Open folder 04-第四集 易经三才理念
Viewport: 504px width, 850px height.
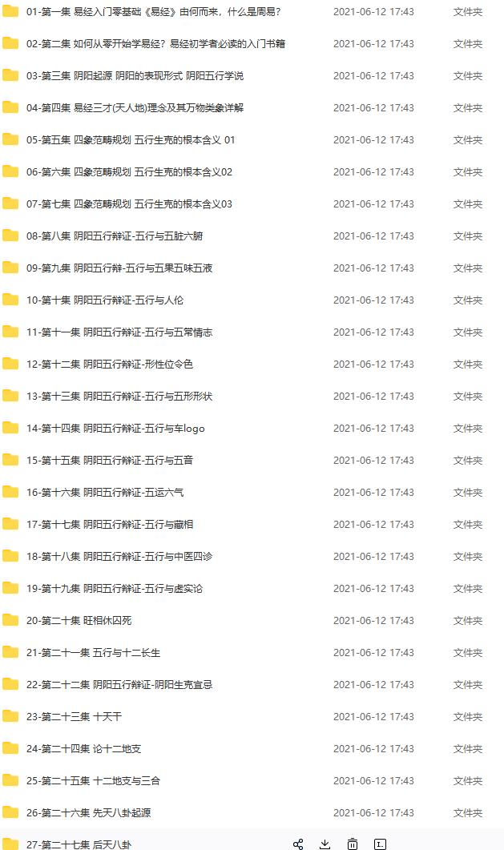click(x=135, y=108)
